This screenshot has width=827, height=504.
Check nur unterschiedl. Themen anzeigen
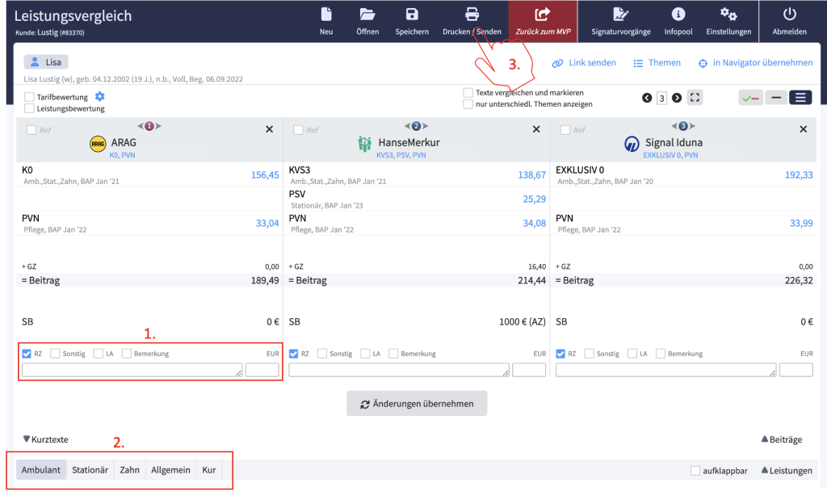[x=468, y=104]
